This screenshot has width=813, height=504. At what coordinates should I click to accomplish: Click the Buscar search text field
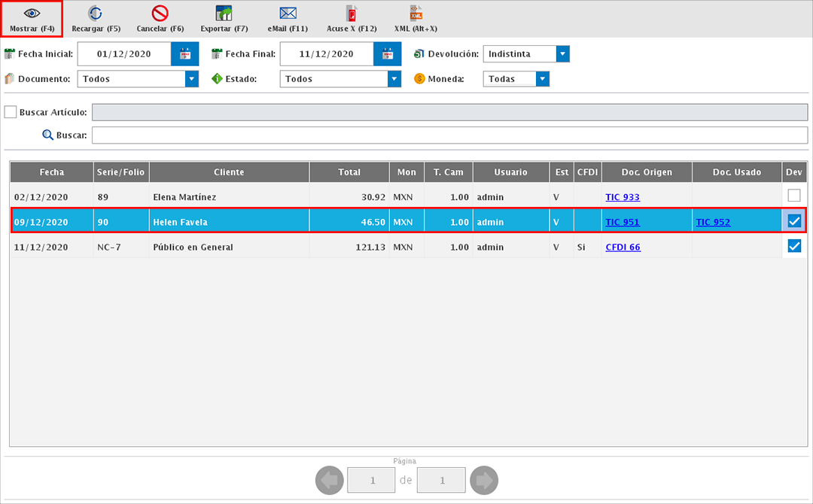coord(449,135)
